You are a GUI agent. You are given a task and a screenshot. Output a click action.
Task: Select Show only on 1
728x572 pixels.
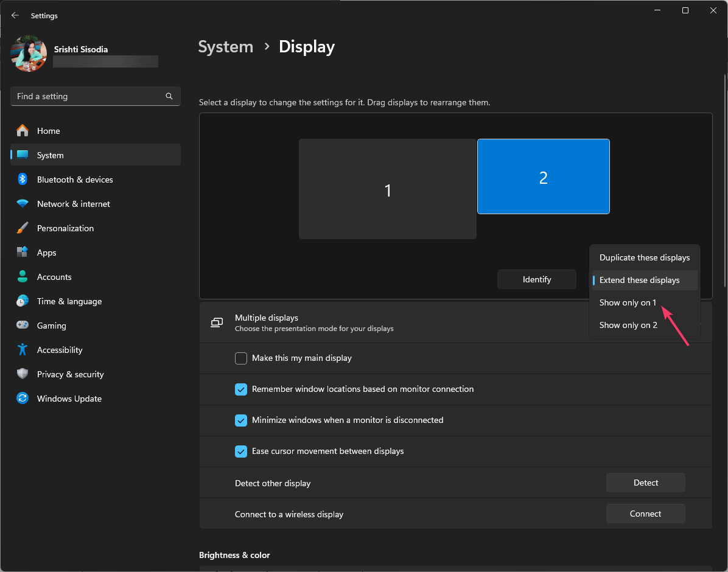point(628,302)
